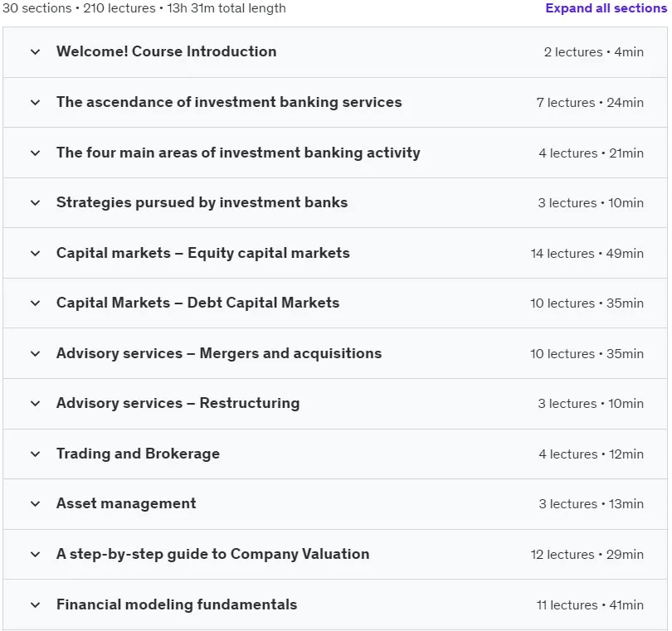
Task: Expand chevron beside Trading and Brokerage
Action: 36,454
